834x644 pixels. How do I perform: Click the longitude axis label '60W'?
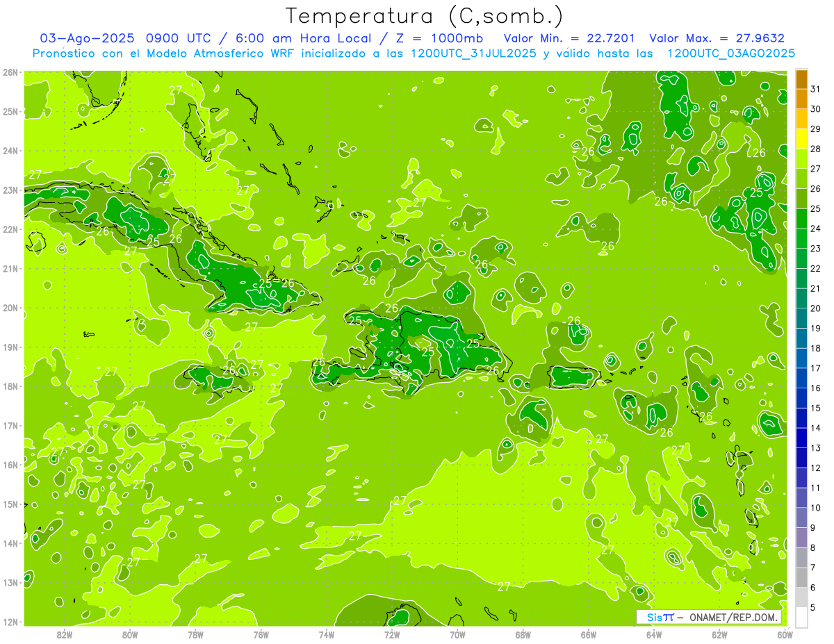pyautogui.click(x=784, y=634)
